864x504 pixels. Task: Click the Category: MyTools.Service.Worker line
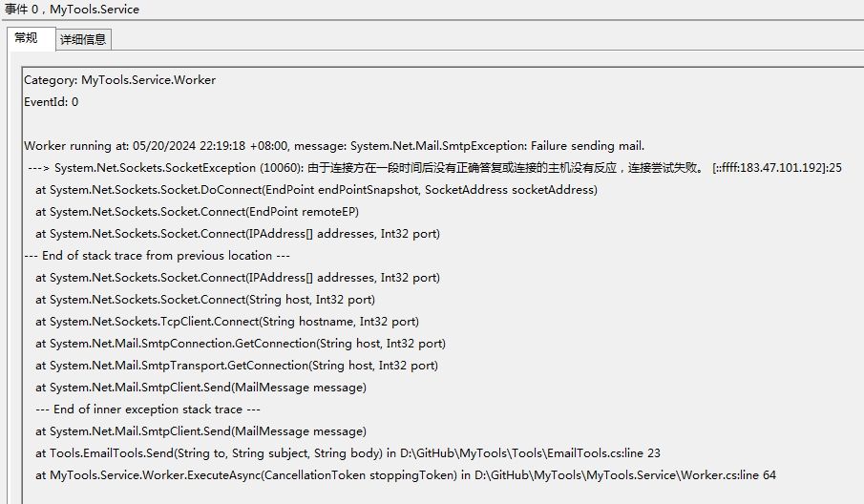coord(119,80)
